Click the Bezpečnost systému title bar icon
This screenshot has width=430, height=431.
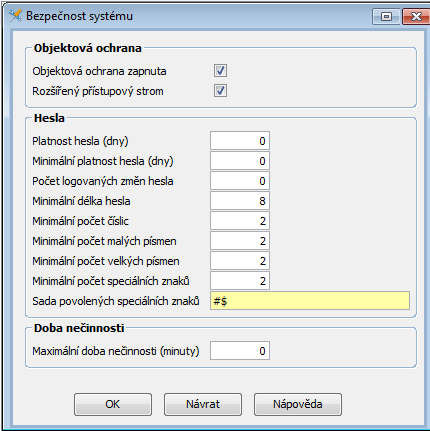15,16
